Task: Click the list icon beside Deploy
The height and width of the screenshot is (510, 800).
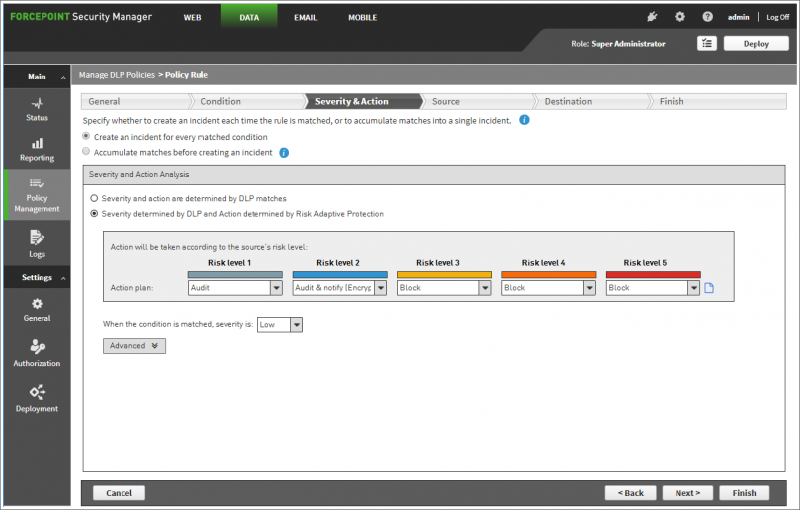Action: click(707, 43)
